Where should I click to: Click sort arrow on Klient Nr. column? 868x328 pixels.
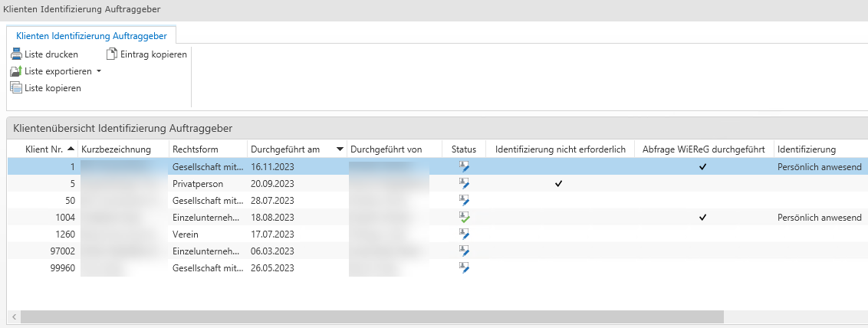71,149
